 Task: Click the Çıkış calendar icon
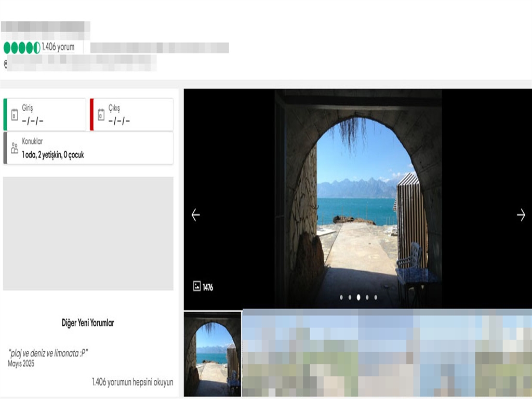click(x=101, y=115)
